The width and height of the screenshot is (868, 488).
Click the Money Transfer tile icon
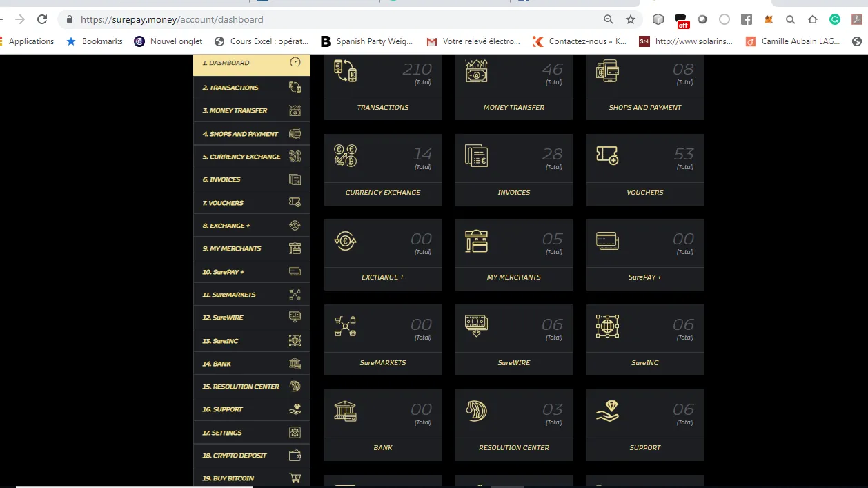[477, 70]
